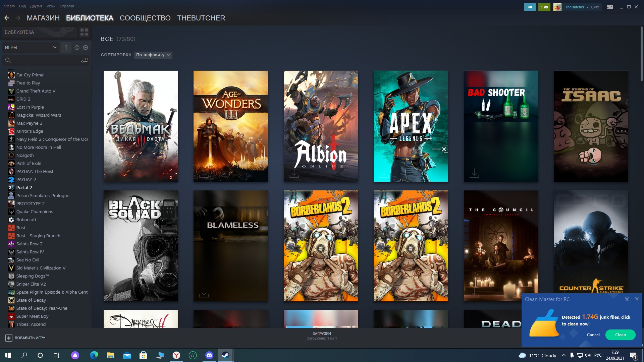
Task: Open taskbar volume speaker icon
Action: [587, 355]
